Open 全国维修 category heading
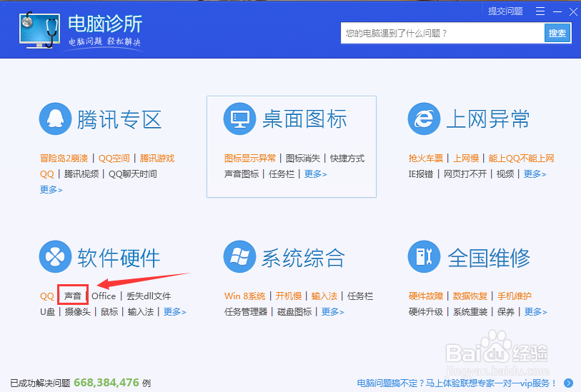 click(x=489, y=258)
